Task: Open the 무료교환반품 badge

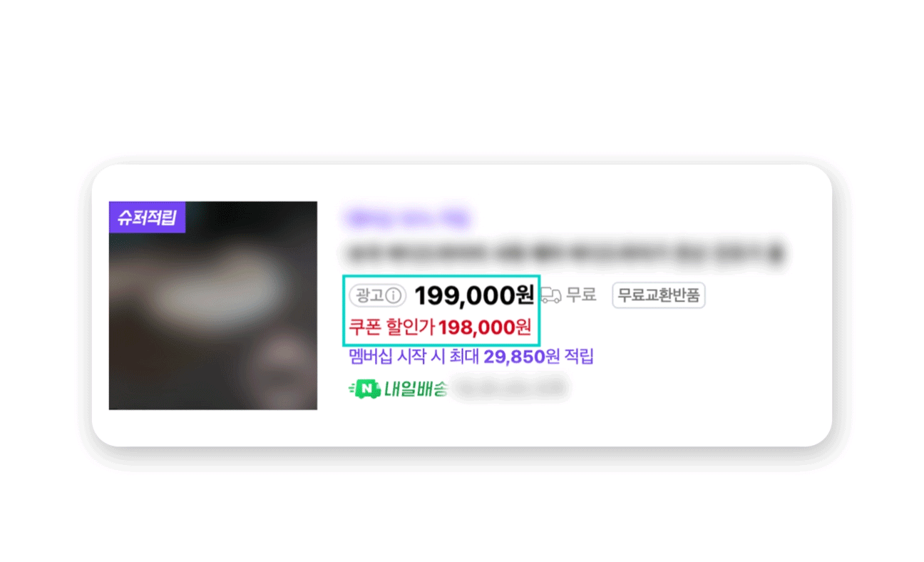Action: pos(659,295)
